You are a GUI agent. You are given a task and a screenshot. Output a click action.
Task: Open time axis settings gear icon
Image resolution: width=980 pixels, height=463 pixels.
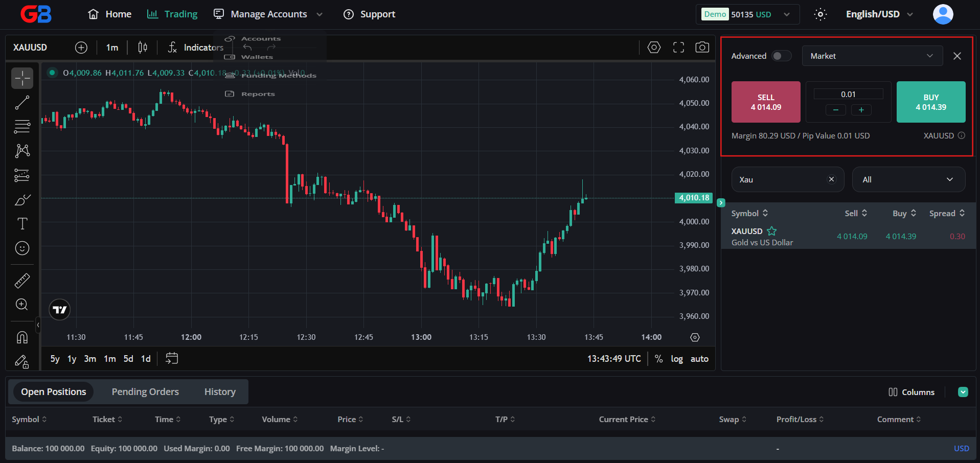click(x=695, y=337)
